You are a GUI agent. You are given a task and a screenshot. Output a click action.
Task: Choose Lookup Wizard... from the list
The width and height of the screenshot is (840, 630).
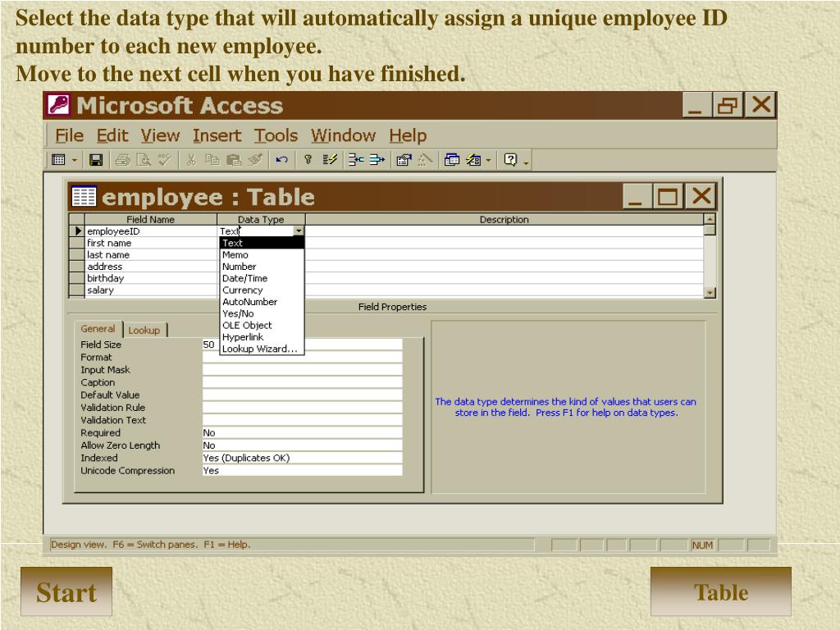point(262,349)
